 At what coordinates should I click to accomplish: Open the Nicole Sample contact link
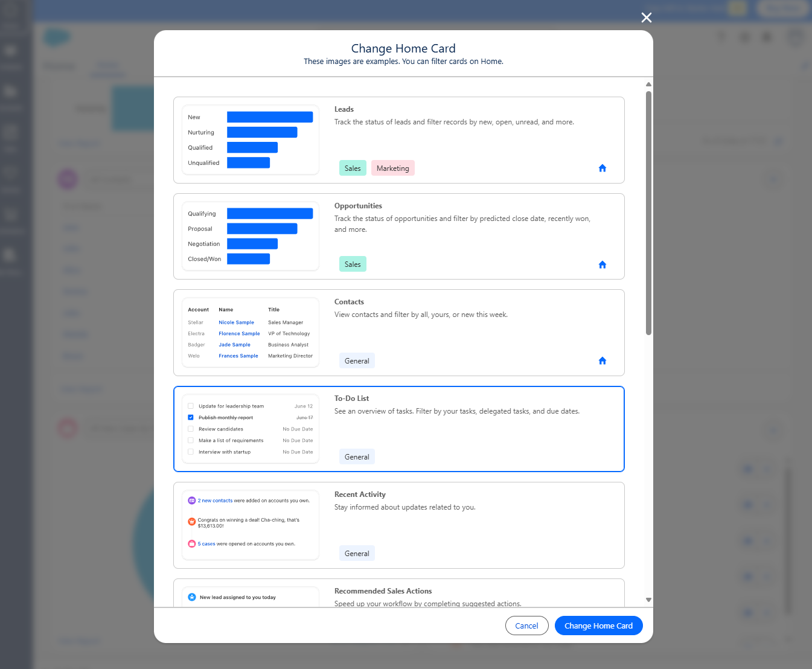click(x=237, y=322)
